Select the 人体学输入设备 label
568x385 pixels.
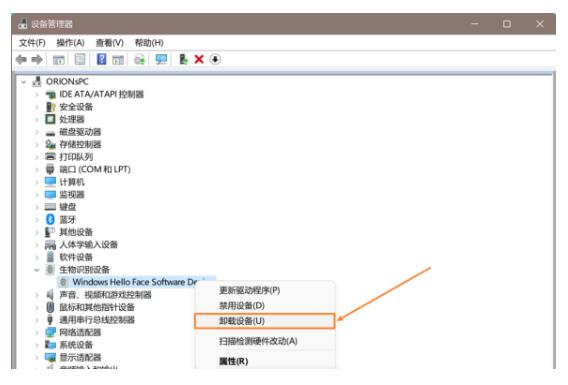(x=89, y=244)
